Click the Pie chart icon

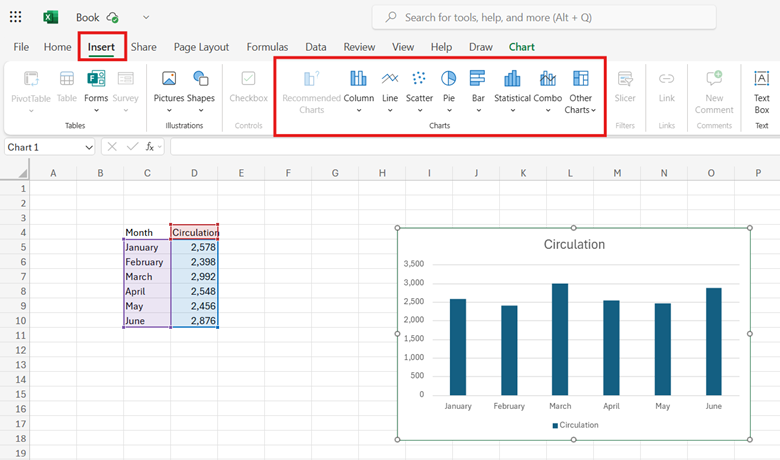coord(448,79)
